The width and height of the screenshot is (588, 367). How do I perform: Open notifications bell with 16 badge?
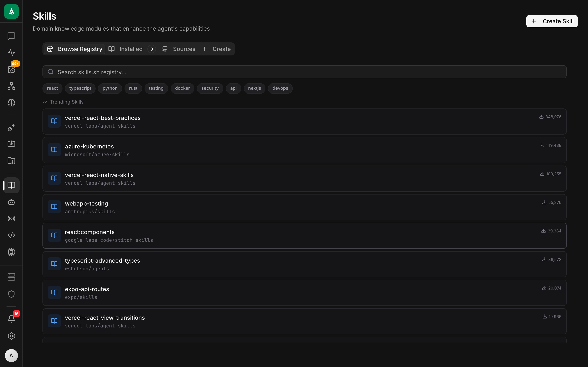[11, 318]
